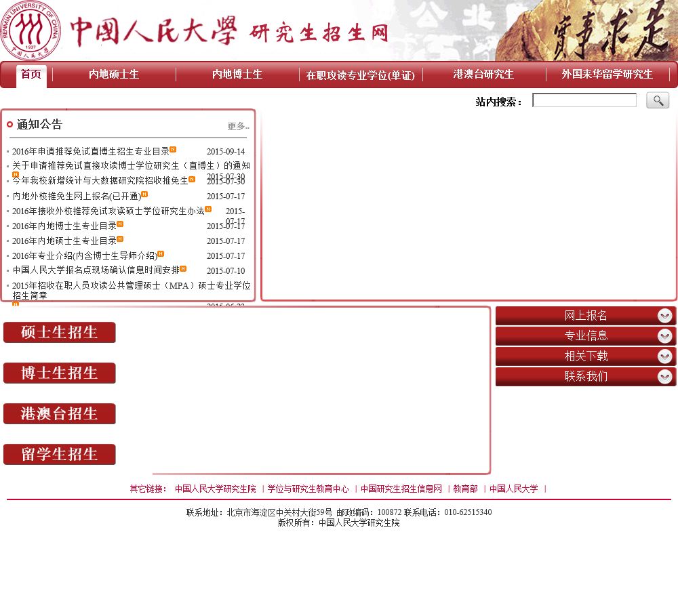Open 关于申请推荐免试直接攻读博士学位研究生 notice
The image size is (678, 616).
(131, 165)
